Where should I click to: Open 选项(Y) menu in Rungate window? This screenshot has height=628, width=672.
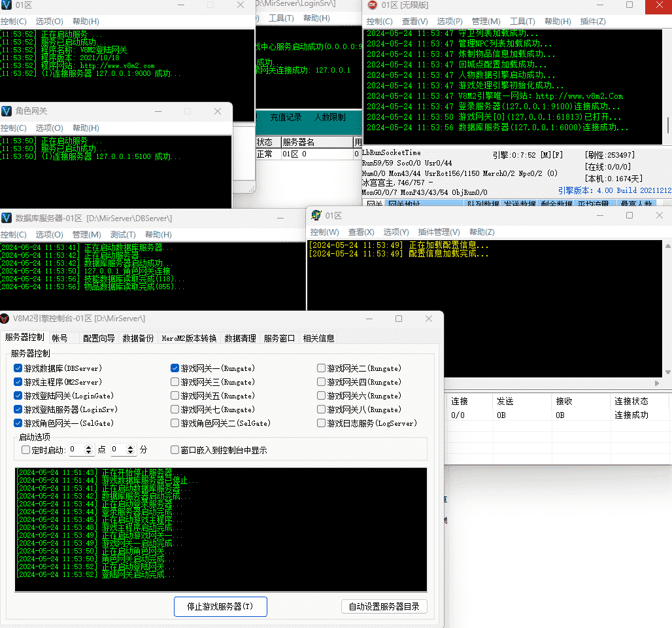tap(396, 232)
